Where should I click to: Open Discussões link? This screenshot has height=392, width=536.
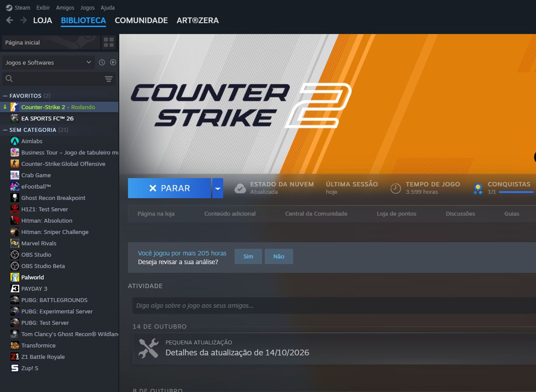(x=460, y=213)
